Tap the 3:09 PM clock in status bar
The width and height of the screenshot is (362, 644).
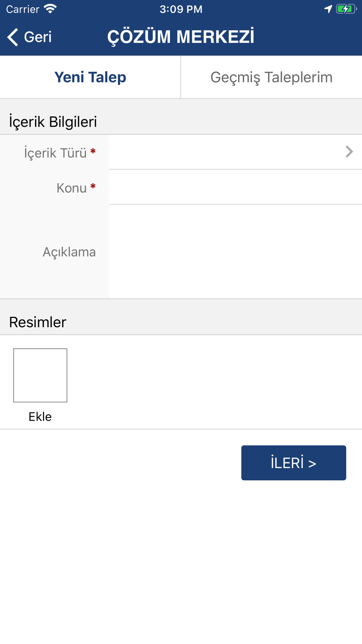pyautogui.click(x=181, y=9)
